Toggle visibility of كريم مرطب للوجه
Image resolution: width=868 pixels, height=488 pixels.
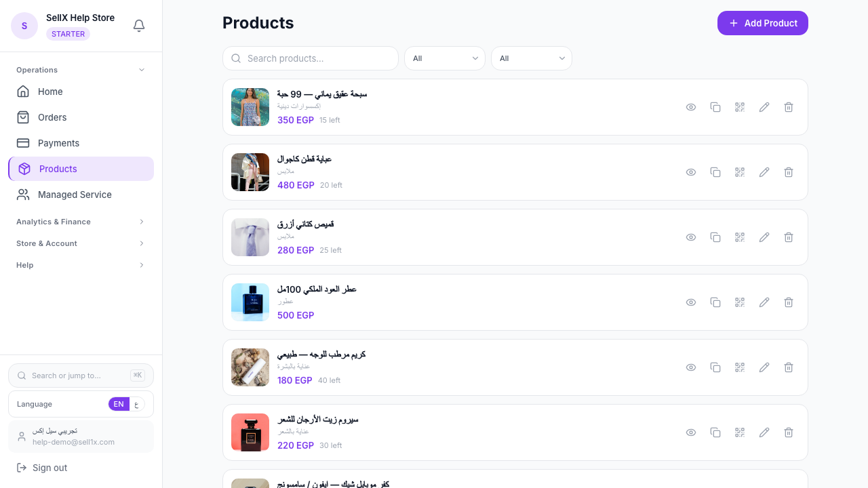(691, 367)
